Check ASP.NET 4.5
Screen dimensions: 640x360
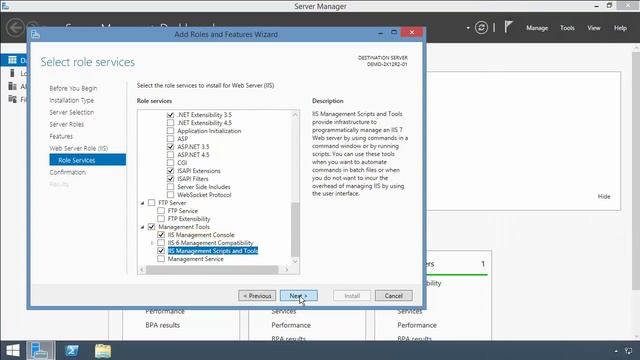pyautogui.click(x=170, y=155)
